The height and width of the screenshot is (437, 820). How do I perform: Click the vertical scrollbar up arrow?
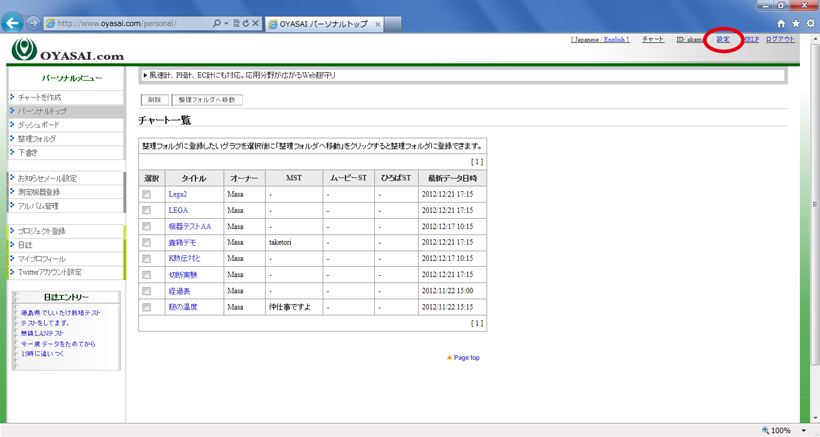[815, 38]
